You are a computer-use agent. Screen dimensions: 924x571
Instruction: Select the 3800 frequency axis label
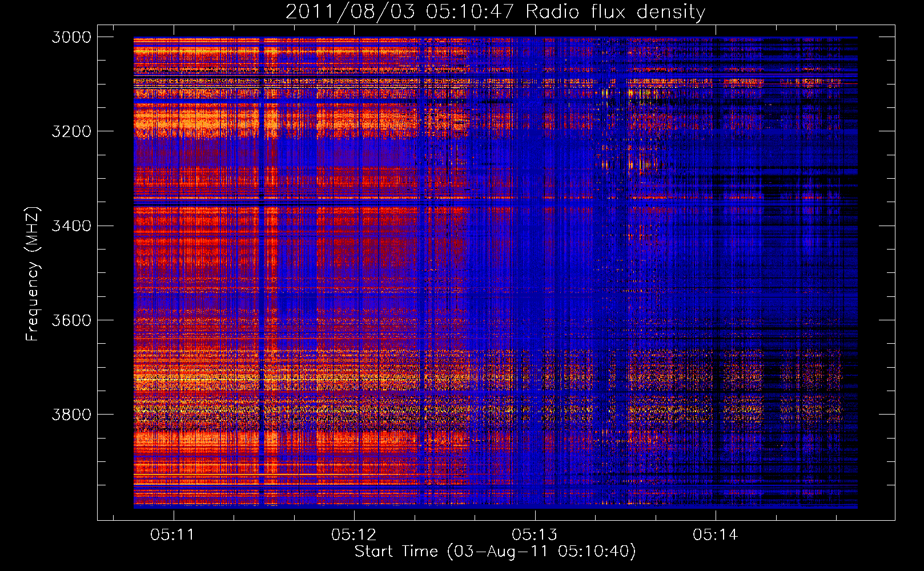71,414
